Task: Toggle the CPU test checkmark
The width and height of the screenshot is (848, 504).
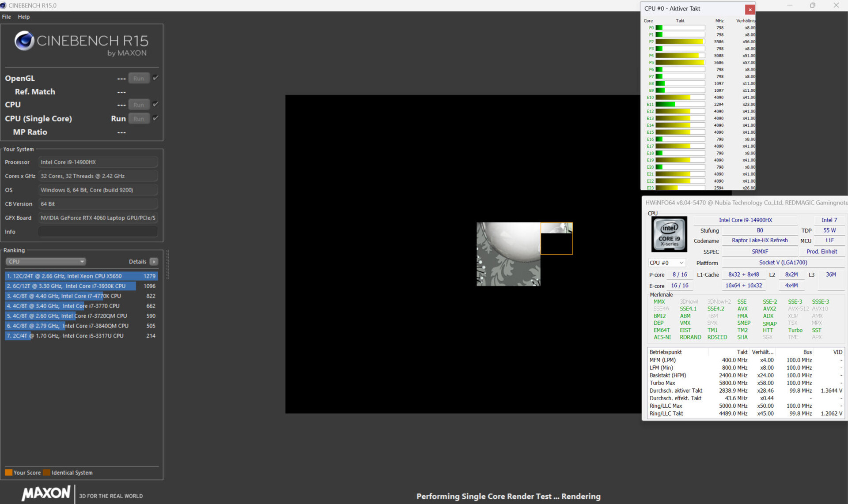Action: click(x=155, y=104)
